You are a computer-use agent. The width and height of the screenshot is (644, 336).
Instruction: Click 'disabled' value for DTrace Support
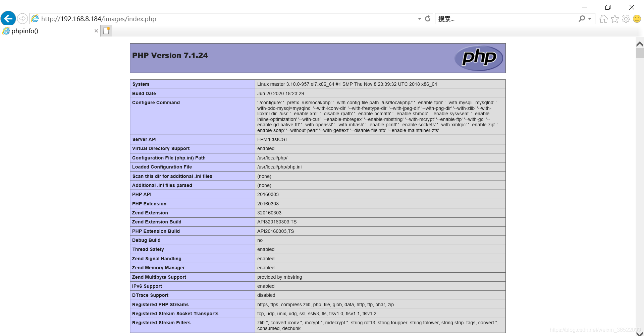266,295
